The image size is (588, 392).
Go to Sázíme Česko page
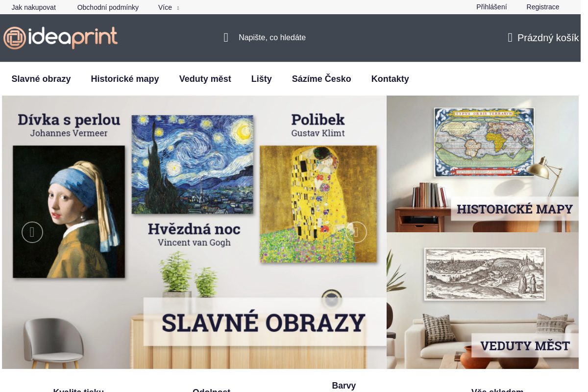click(x=321, y=79)
